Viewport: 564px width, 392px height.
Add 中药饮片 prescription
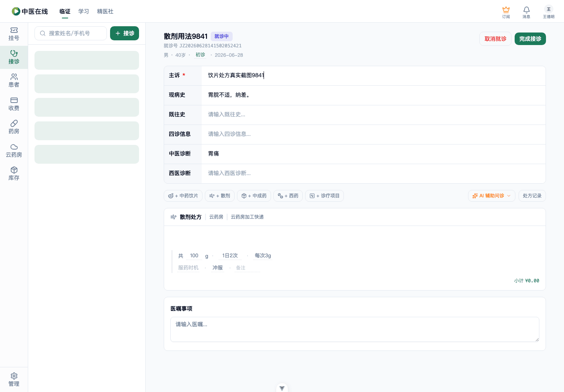click(x=183, y=196)
